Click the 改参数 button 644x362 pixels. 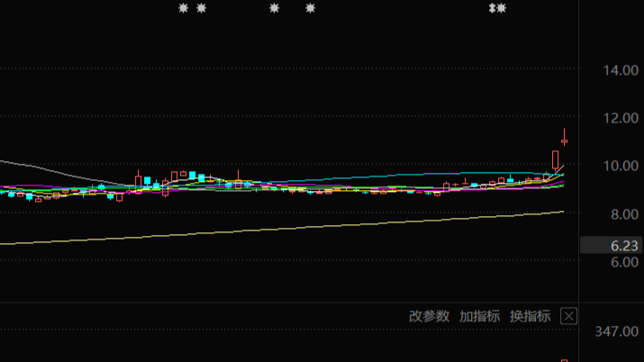[430, 316]
